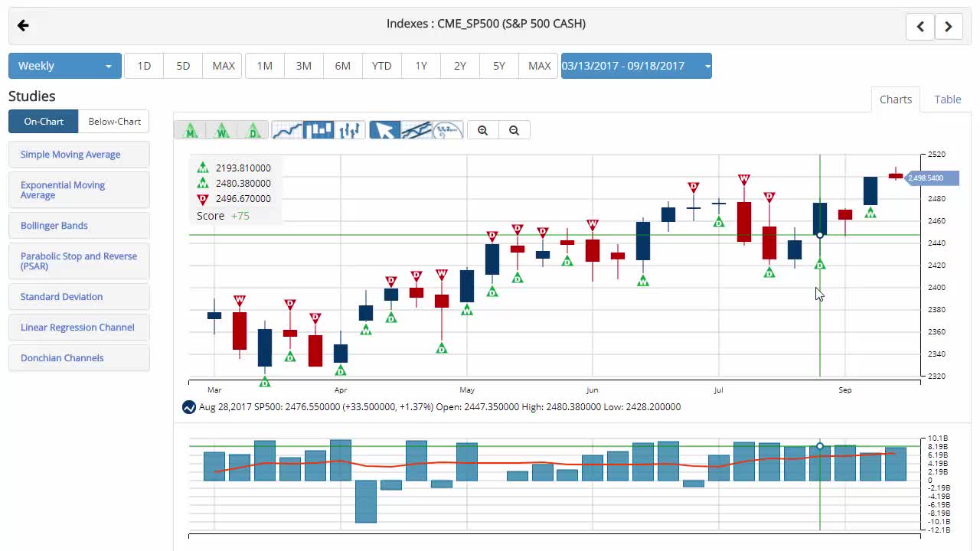Toggle weekly triangle signals (W)
Screen dimensions: 980x551
[222, 130]
